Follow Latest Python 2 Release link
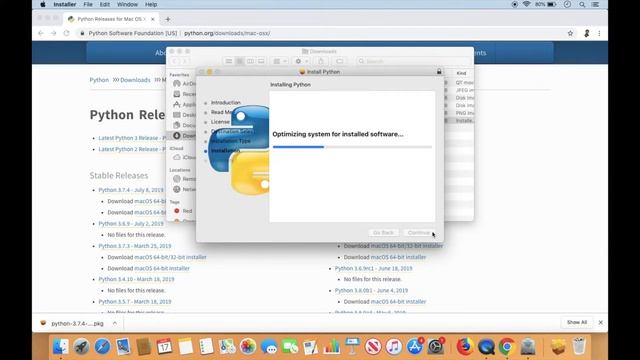Image resolution: width=640 pixels, height=360 pixels. click(x=132, y=149)
